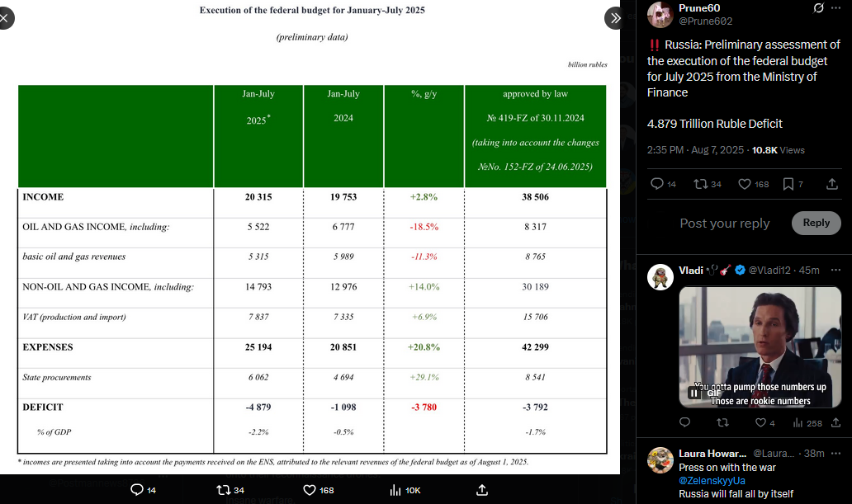Screen dimensions: 852x504
Task: Share the post using icon below image
Action: tap(482, 490)
